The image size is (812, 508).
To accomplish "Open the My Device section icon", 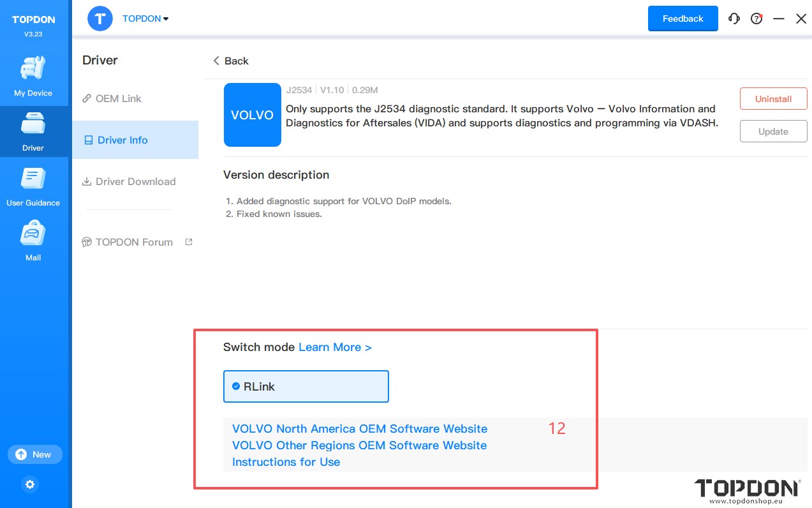I will [x=33, y=68].
